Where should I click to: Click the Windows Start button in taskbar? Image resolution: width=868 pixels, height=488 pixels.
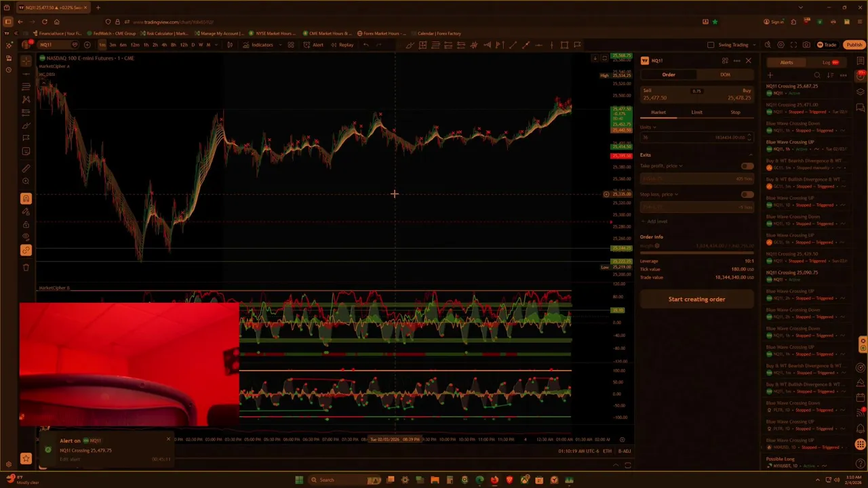click(x=299, y=480)
